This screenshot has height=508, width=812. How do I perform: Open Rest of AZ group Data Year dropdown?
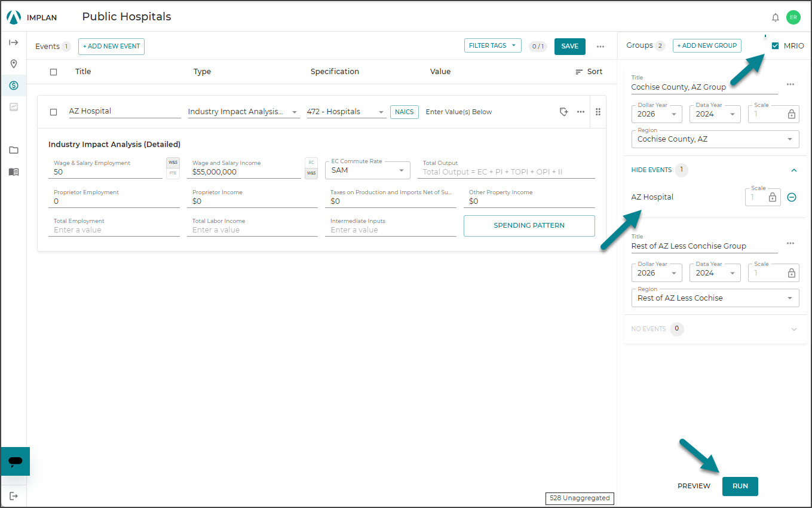pos(715,273)
